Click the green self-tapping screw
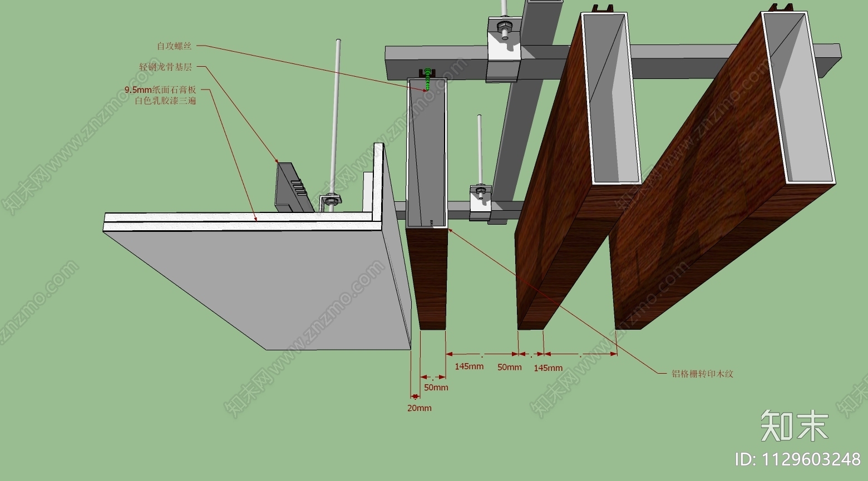 click(427, 80)
